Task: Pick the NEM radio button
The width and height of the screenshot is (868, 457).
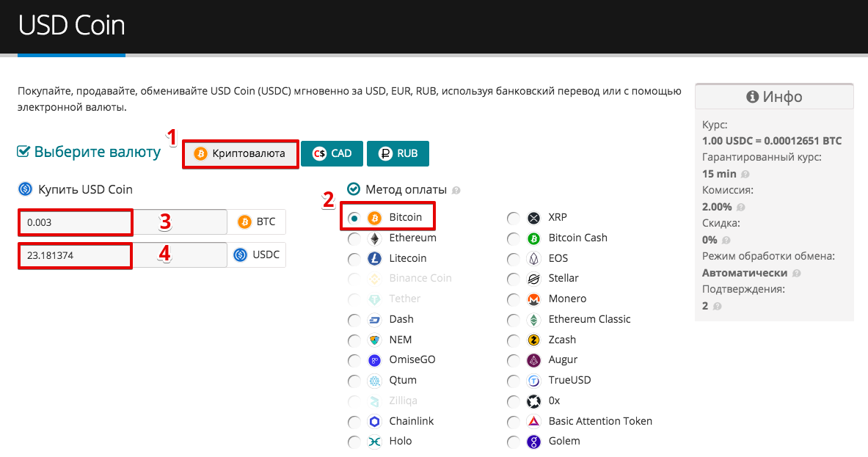Action: click(354, 341)
